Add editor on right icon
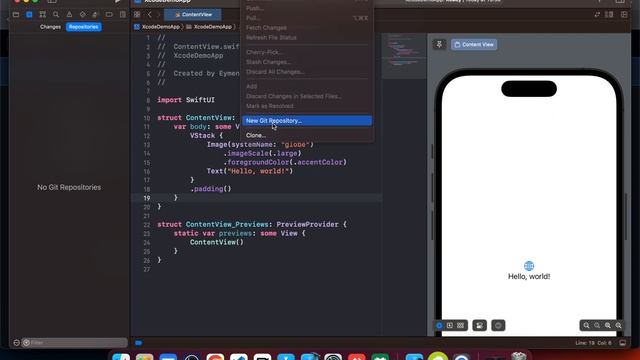Viewport: 640px width, 360px height. pyautogui.click(x=624, y=15)
